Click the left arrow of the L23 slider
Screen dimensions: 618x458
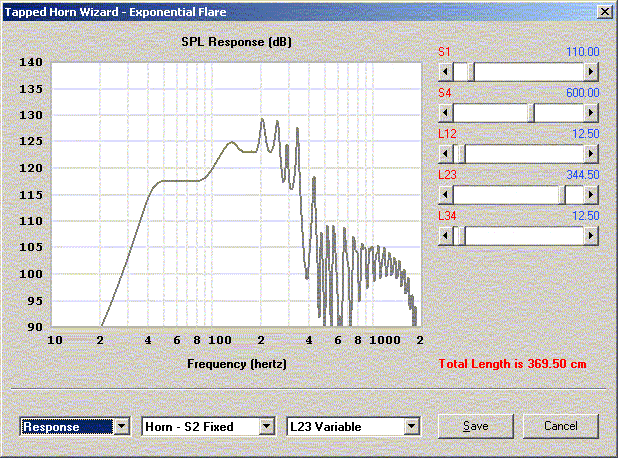pos(446,195)
